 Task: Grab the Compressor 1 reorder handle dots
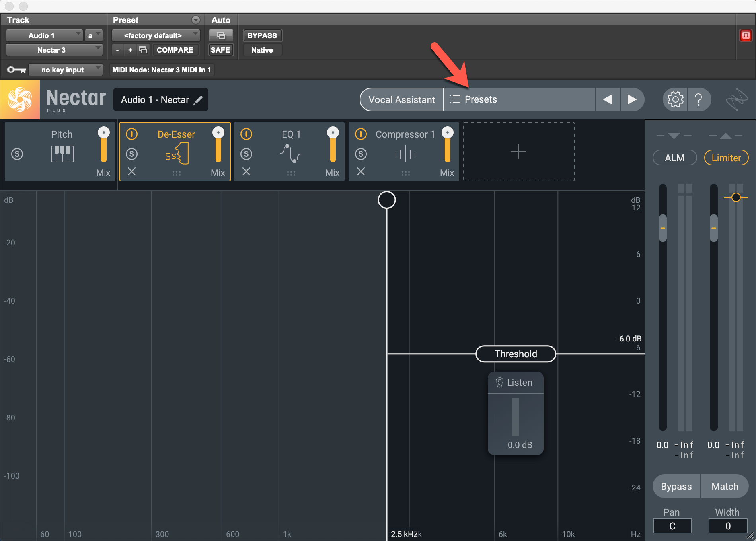tap(406, 173)
